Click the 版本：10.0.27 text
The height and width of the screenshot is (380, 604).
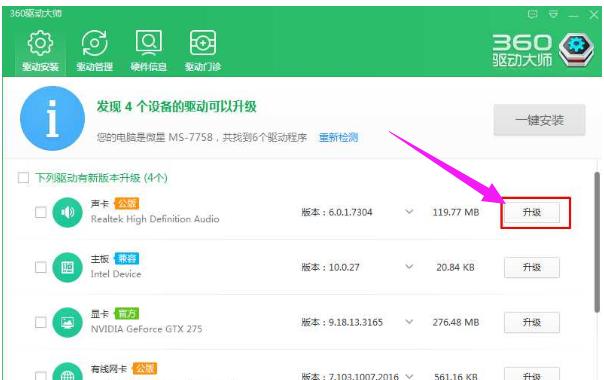[x=330, y=267]
